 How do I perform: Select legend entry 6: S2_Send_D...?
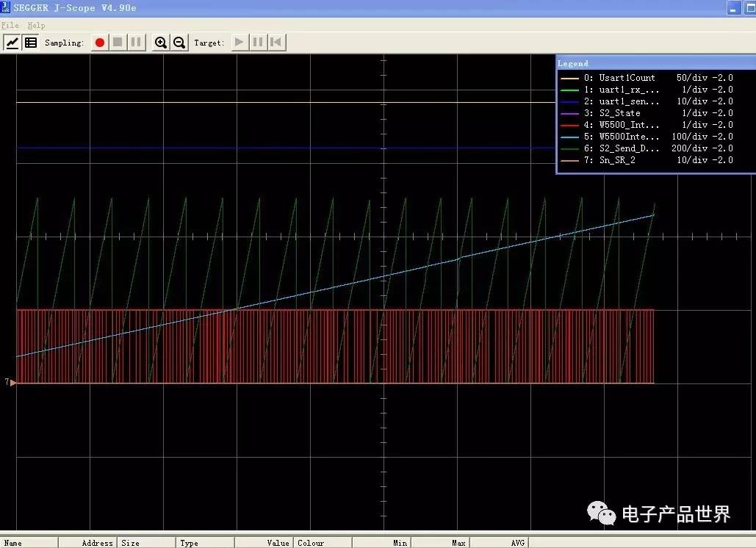pos(629,148)
